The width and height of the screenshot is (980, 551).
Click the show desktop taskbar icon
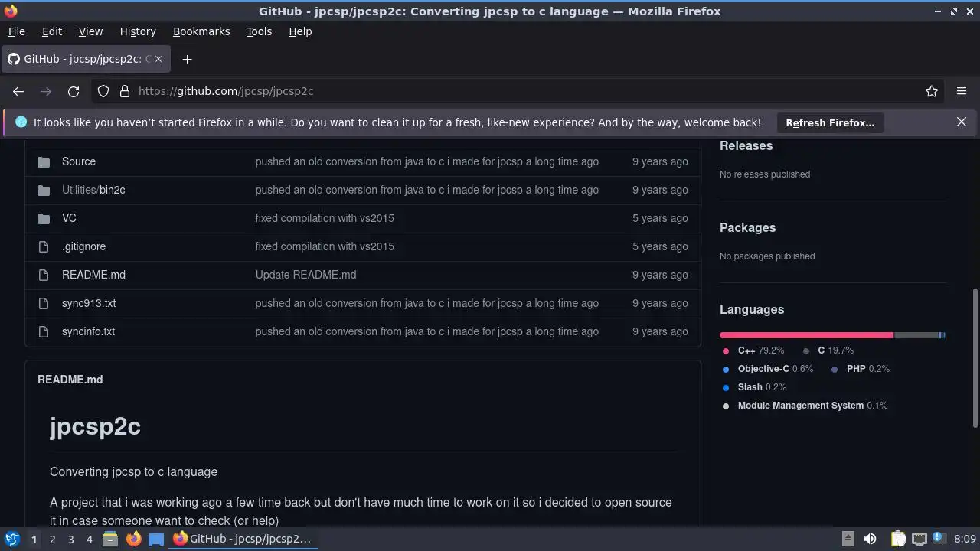pyautogui.click(x=156, y=539)
